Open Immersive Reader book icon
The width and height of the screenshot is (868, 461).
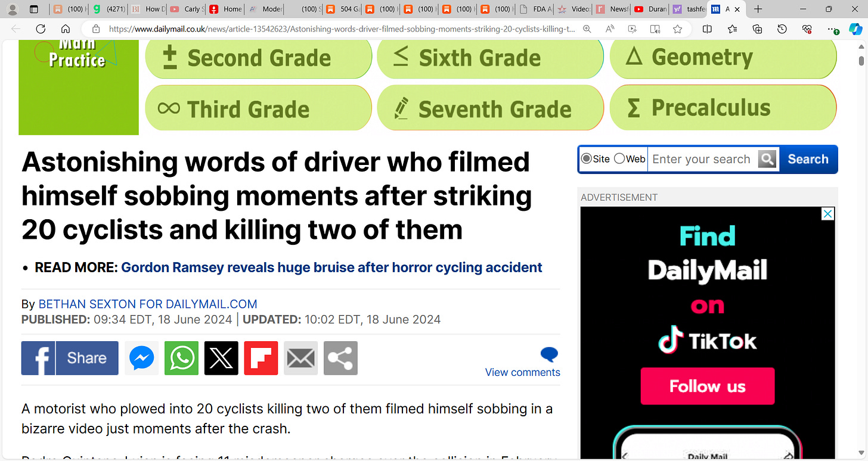655,29
